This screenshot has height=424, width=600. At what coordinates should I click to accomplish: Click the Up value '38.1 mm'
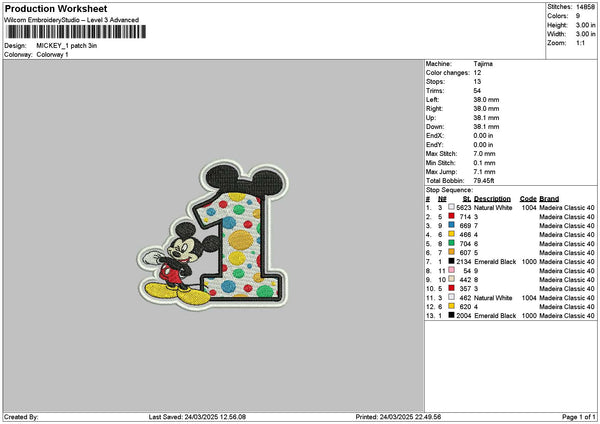486,118
